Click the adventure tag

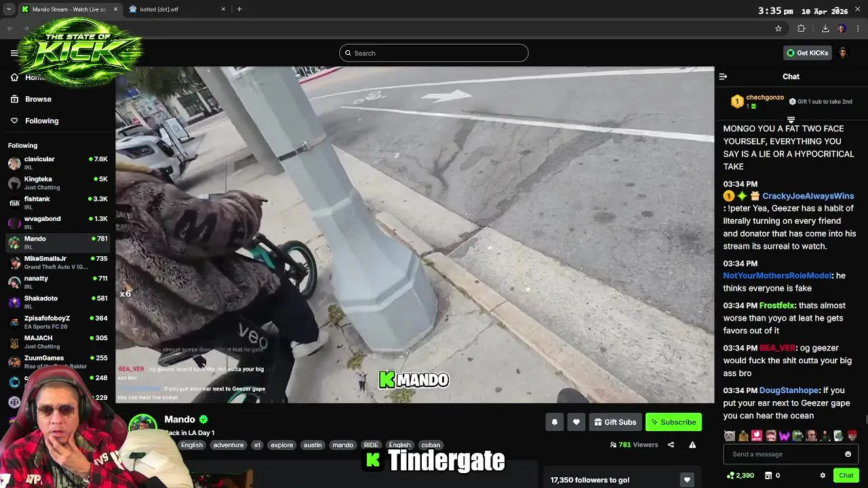(229, 445)
